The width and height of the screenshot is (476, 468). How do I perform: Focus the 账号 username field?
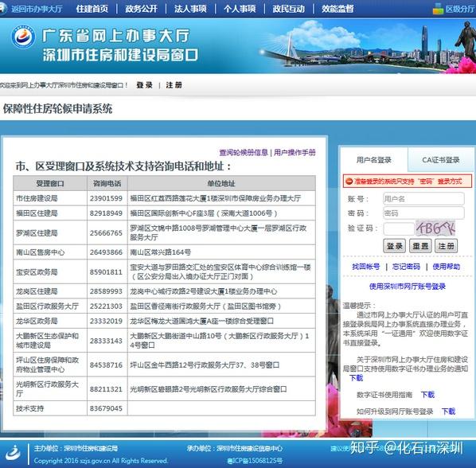(x=423, y=199)
